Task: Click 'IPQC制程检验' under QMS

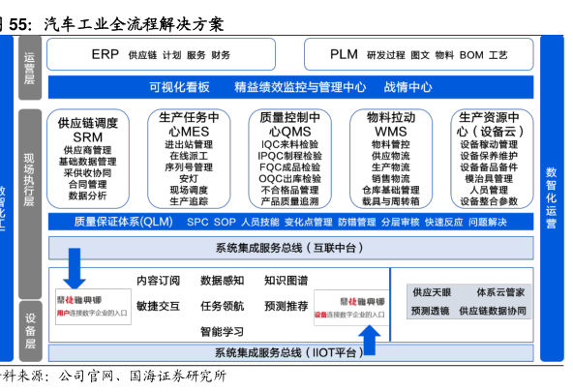Action: pos(289,156)
